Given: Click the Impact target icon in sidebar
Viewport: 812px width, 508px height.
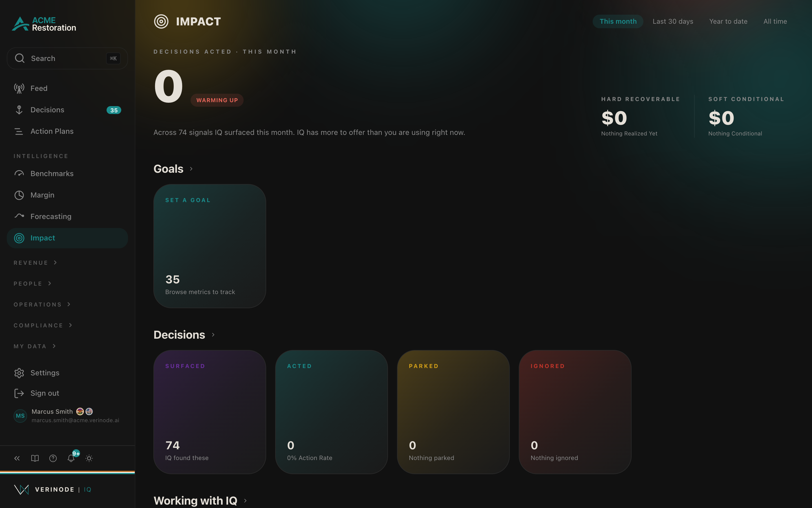Looking at the screenshot, I should (19, 238).
